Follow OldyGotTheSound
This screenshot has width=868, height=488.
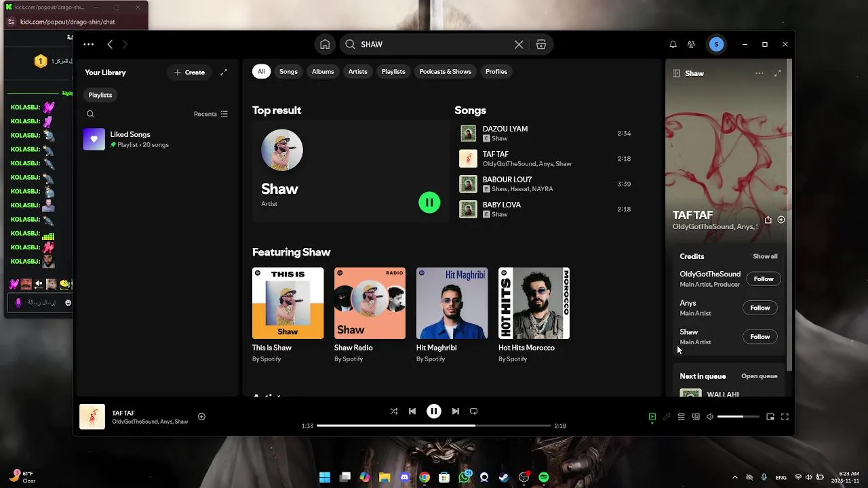[764, 279]
